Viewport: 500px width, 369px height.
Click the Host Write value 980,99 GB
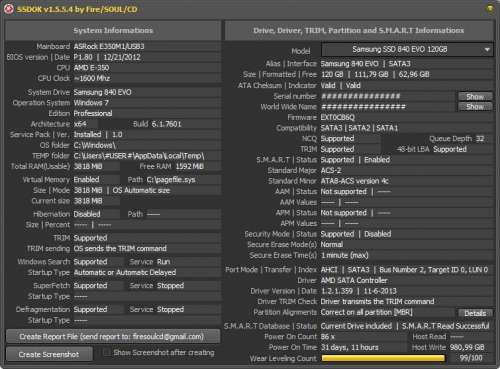(x=467, y=347)
